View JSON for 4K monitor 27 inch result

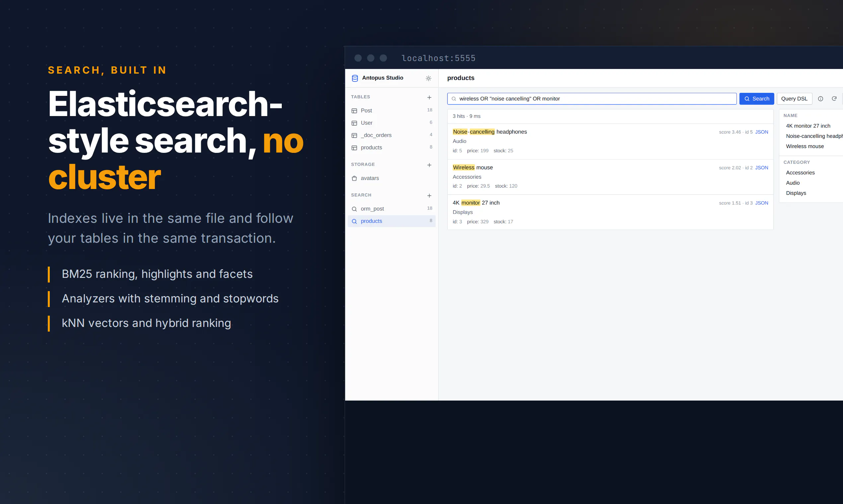click(x=761, y=203)
